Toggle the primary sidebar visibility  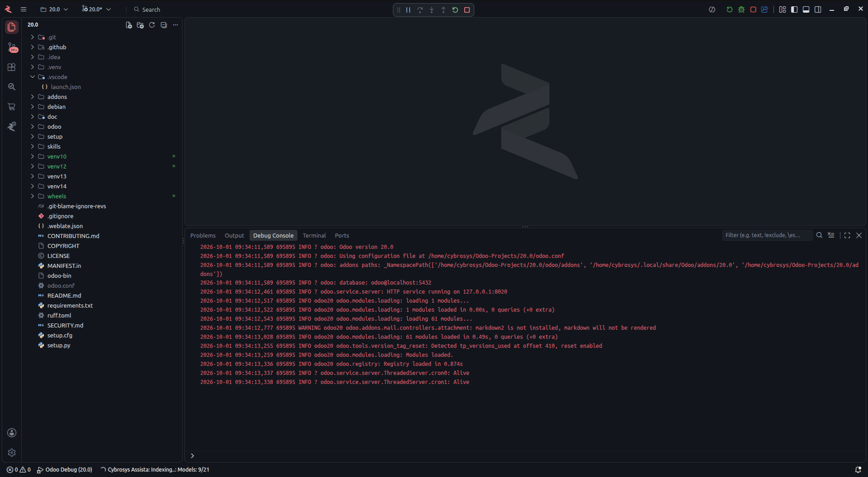(x=794, y=9)
